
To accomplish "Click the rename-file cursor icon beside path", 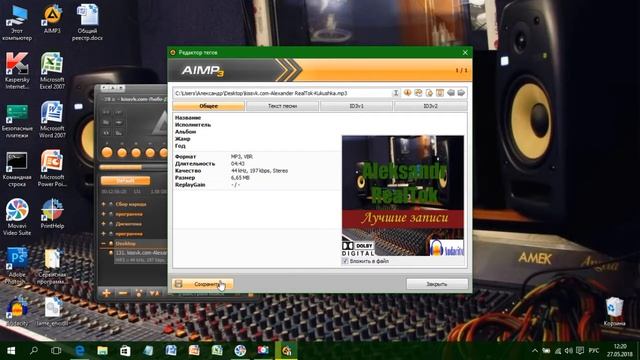I will point(396,93).
